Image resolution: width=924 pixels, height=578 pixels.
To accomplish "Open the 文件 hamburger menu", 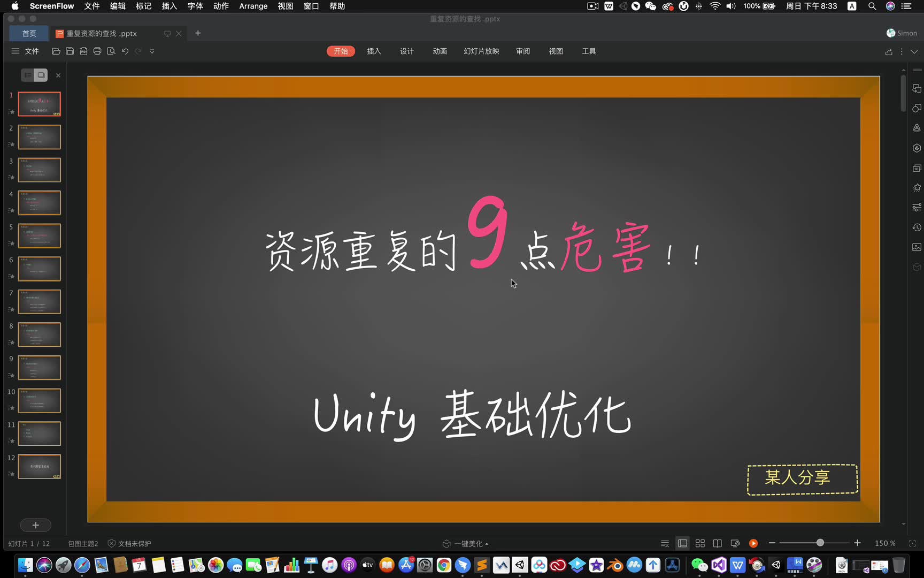I will tap(25, 51).
